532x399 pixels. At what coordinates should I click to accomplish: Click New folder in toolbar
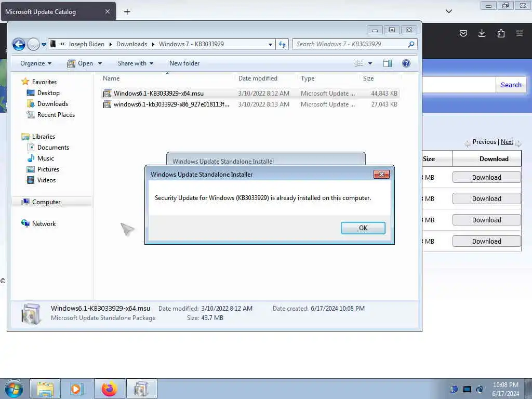coord(184,63)
